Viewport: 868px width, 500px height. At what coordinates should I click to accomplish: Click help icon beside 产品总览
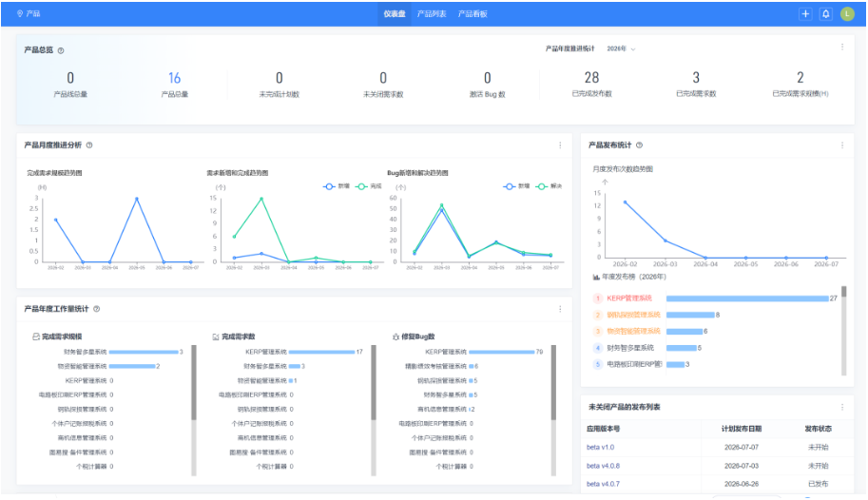[x=61, y=50]
